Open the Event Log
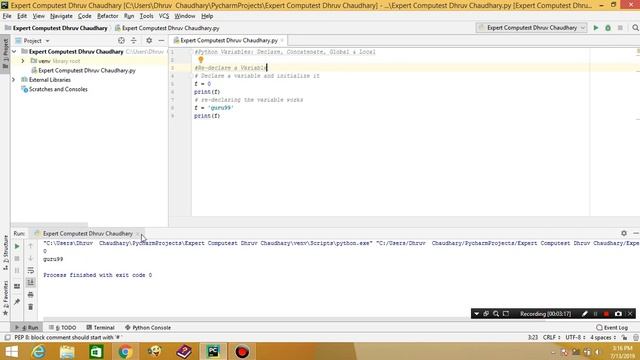 click(612, 327)
